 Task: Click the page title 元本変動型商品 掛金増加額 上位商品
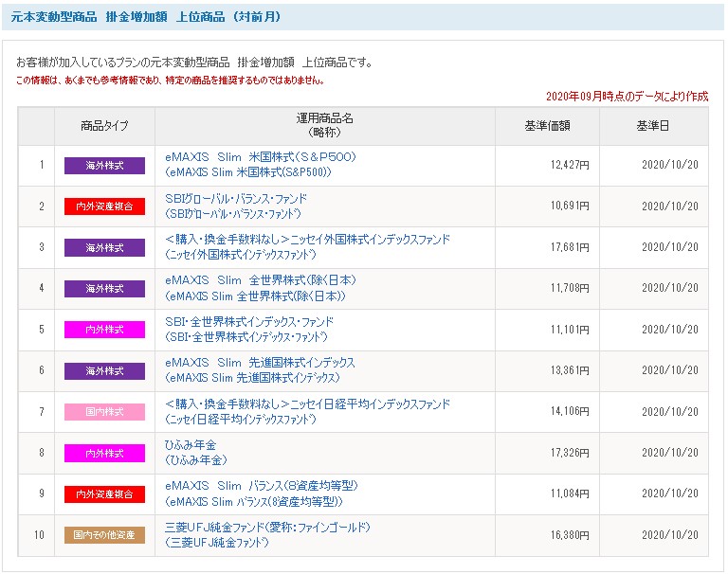pos(146,17)
